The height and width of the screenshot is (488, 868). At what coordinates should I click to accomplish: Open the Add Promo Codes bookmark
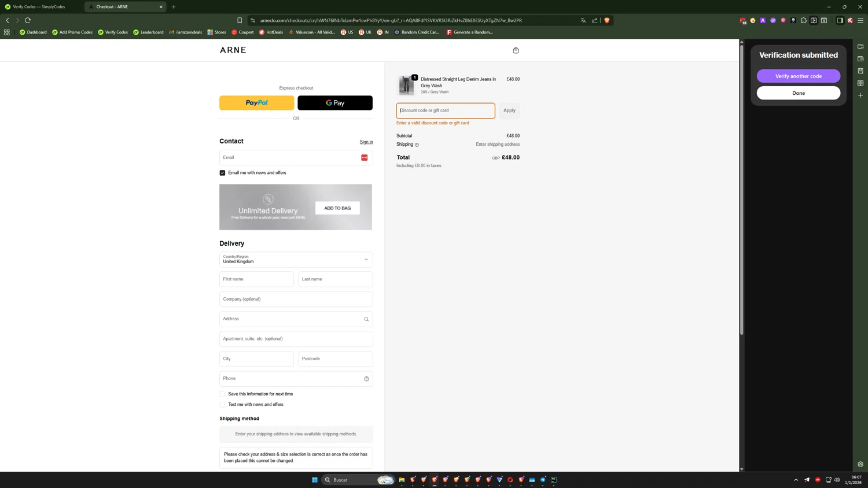72,32
